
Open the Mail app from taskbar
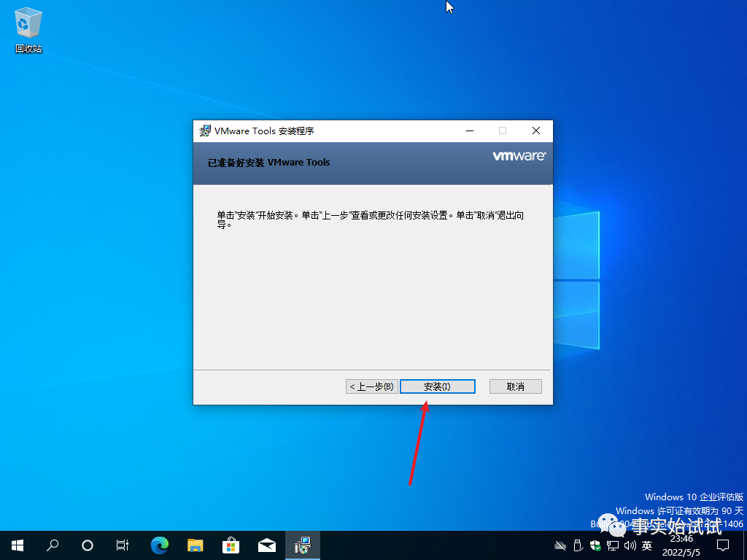tap(267, 545)
